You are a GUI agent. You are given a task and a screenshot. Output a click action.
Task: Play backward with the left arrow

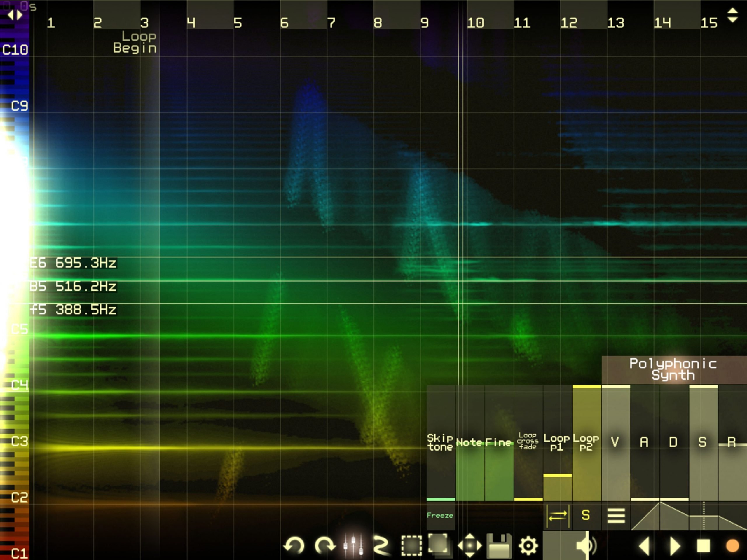click(x=644, y=545)
